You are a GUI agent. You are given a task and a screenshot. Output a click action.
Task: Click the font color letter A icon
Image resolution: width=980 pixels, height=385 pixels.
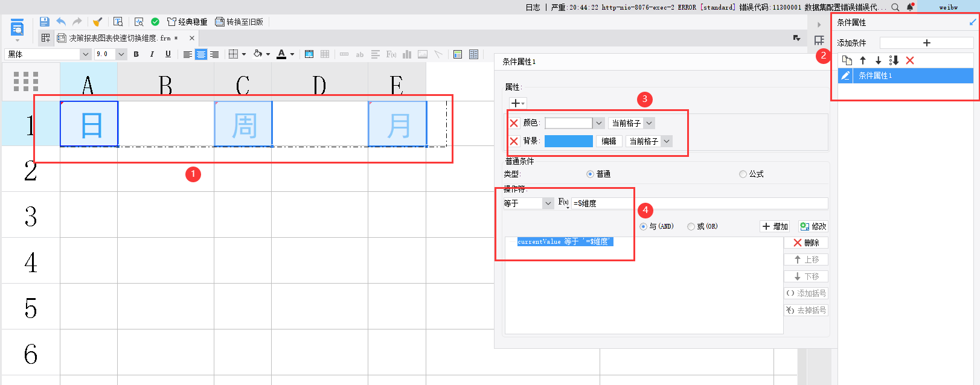click(x=281, y=54)
